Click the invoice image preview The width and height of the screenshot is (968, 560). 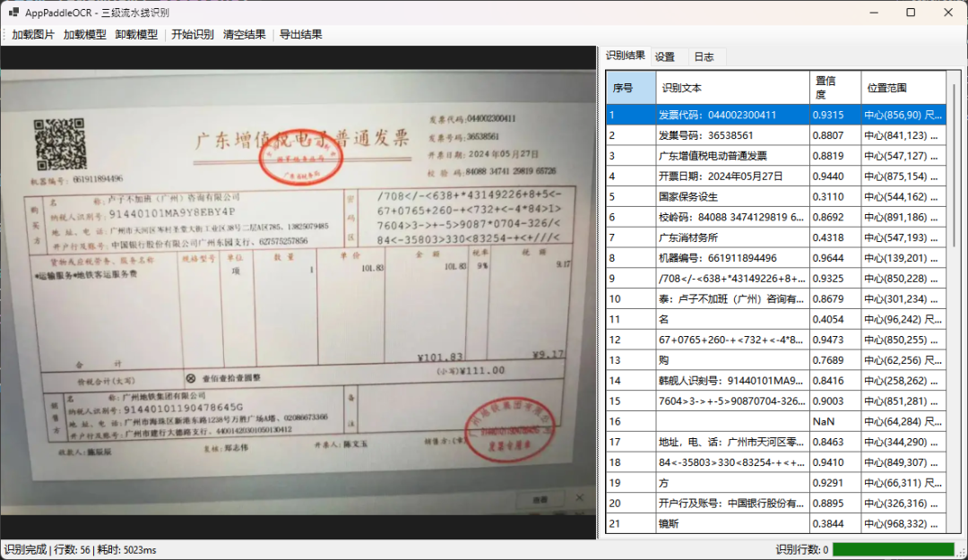coord(298,292)
